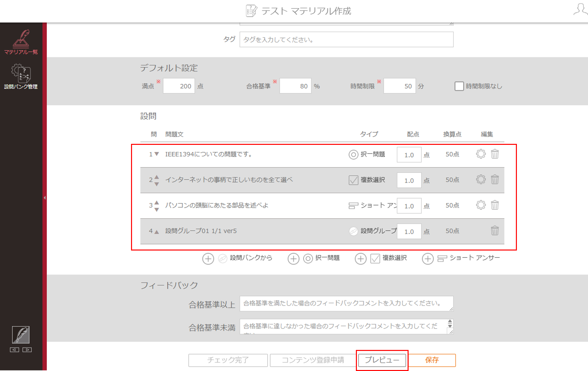Add a question from 設問バンク with the plus icon
588x371 pixels.
tap(208, 259)
